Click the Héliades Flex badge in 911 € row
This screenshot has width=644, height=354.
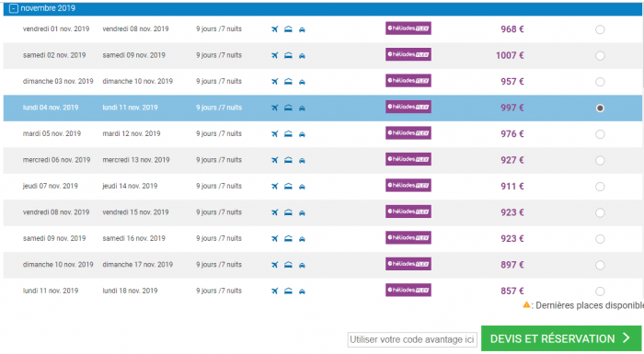408,185
